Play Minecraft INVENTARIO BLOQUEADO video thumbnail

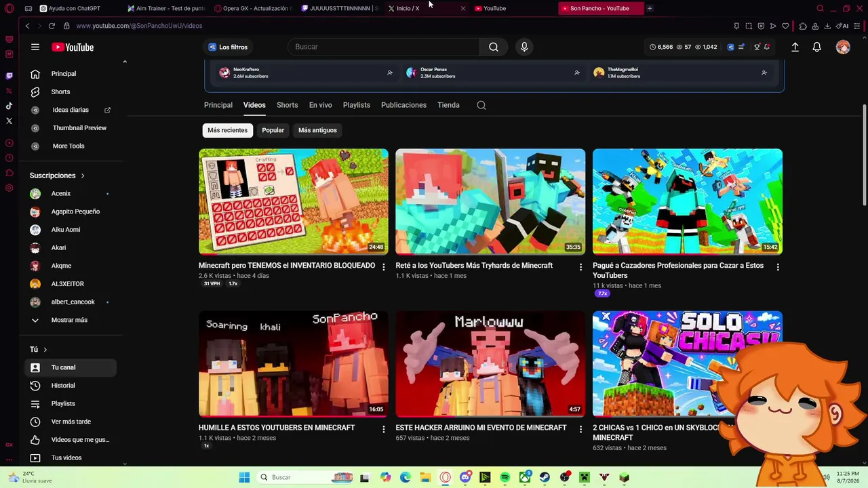294,201
